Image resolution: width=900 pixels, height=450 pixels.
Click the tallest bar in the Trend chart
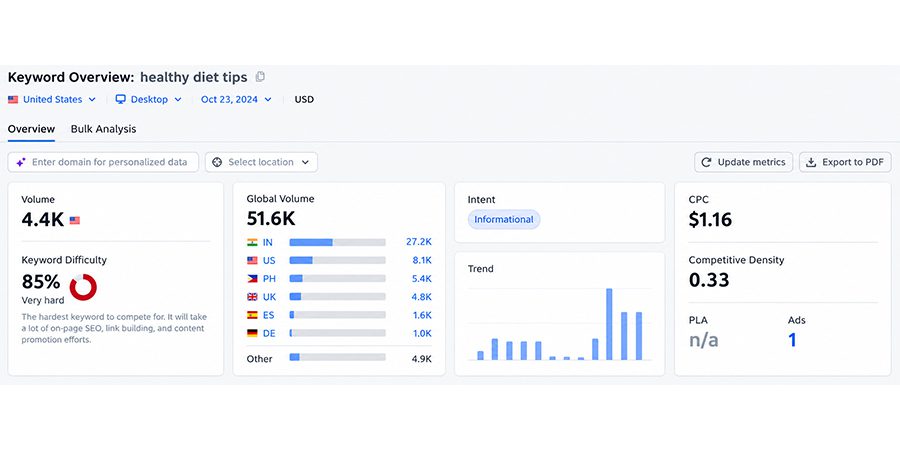tap(609, 324)
